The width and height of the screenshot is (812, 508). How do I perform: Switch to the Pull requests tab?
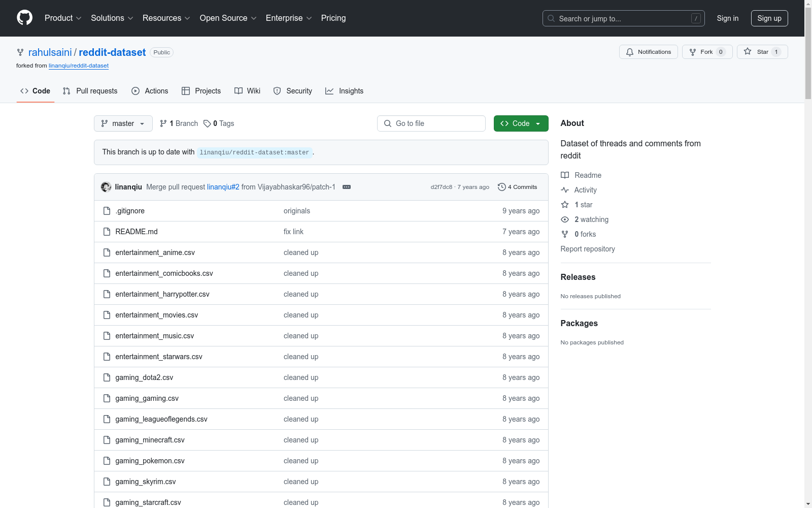(x=90, y=91)
